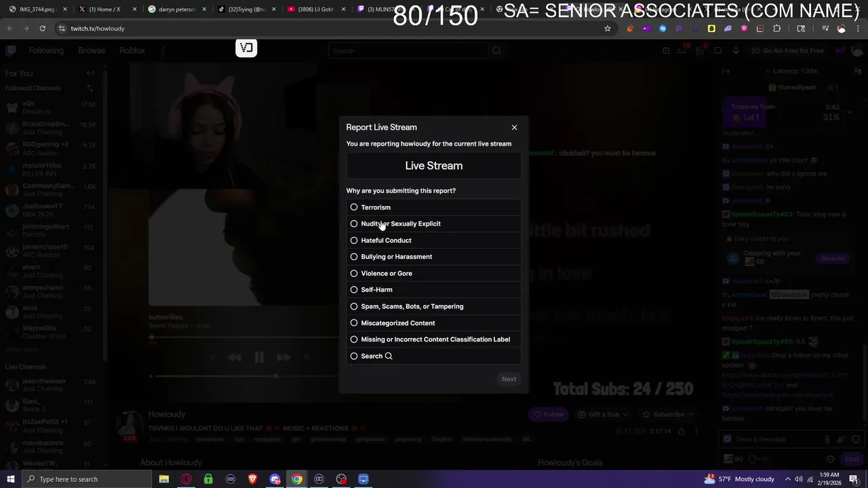Viewport: 868px width, 488px height.
Task: Pick the Bullying or Harassment option
Action: click(x=433, y=257)
